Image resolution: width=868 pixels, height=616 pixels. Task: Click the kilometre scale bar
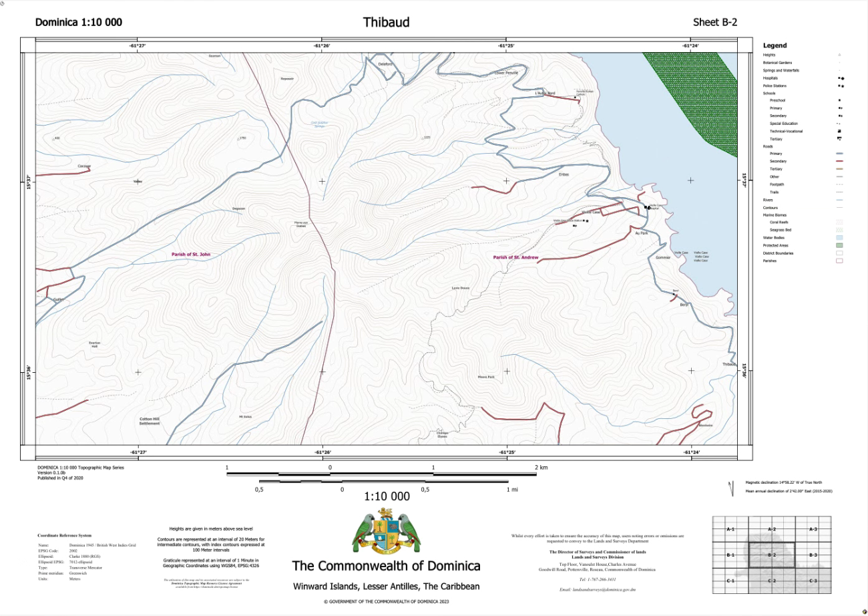click(x=382, y=474)
